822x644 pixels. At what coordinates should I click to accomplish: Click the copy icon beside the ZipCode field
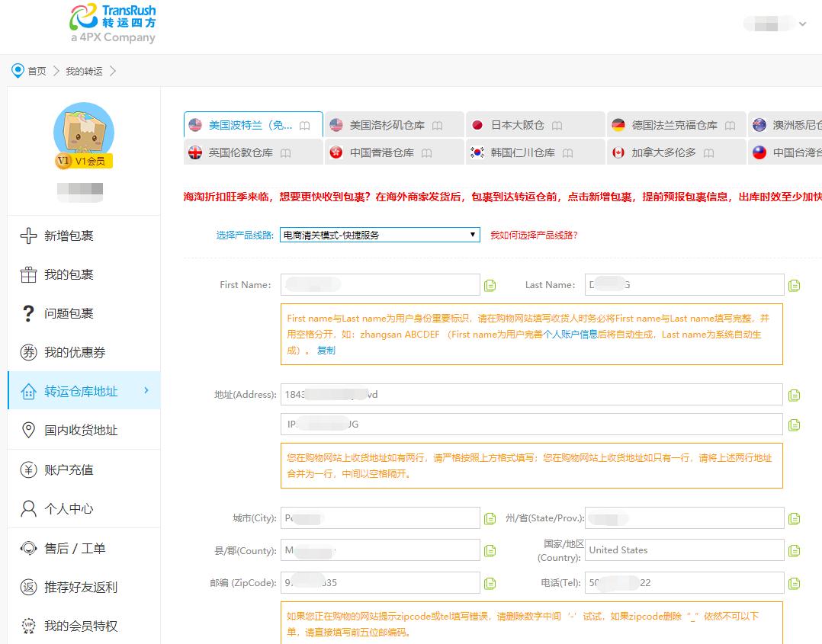point(490,582)
